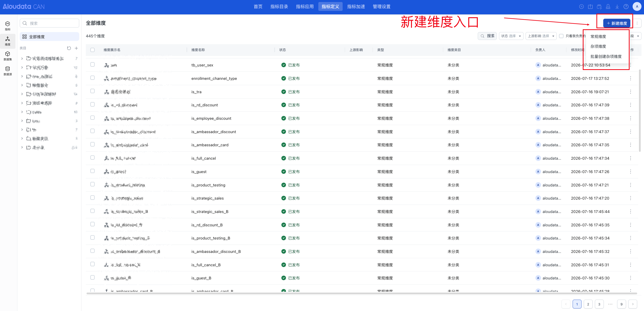Expand the first category folder in tree
Screen dimensions: 644x311
(x=22, y=59)
